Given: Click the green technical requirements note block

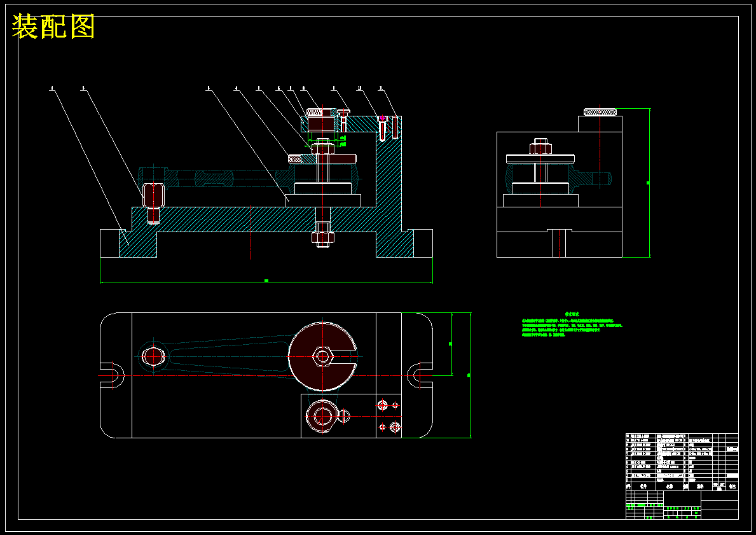Looking at the screenshot, I should 572,324.
